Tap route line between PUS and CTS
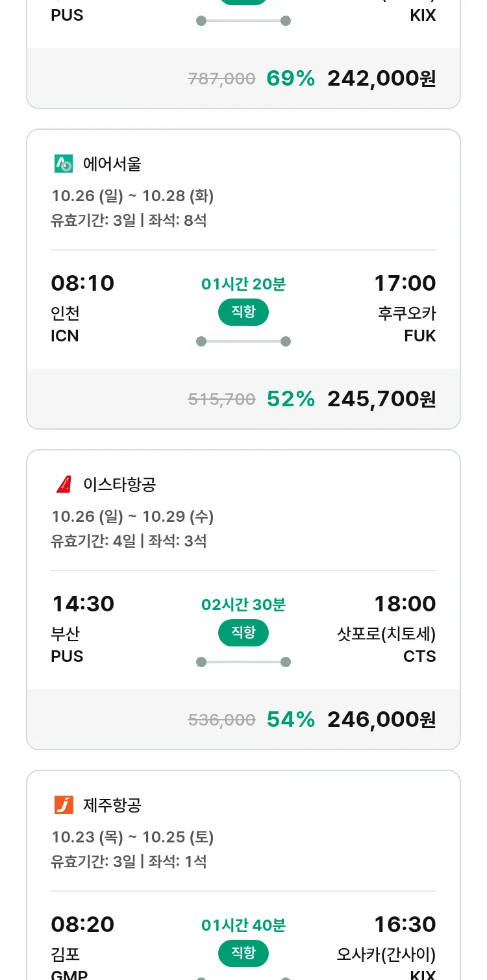 pyautogui.click(x=243, y=662)
